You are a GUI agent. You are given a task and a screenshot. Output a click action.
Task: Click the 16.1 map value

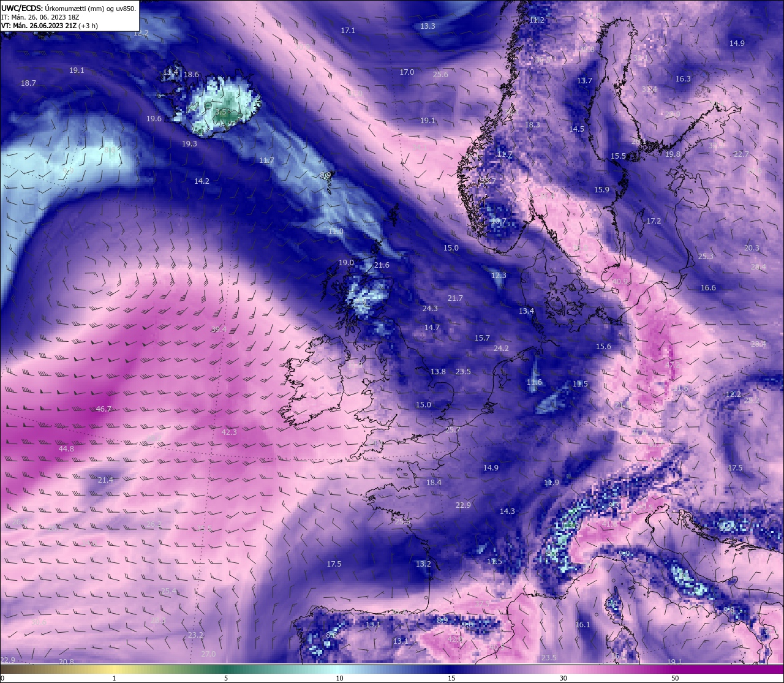click(582, 625)
